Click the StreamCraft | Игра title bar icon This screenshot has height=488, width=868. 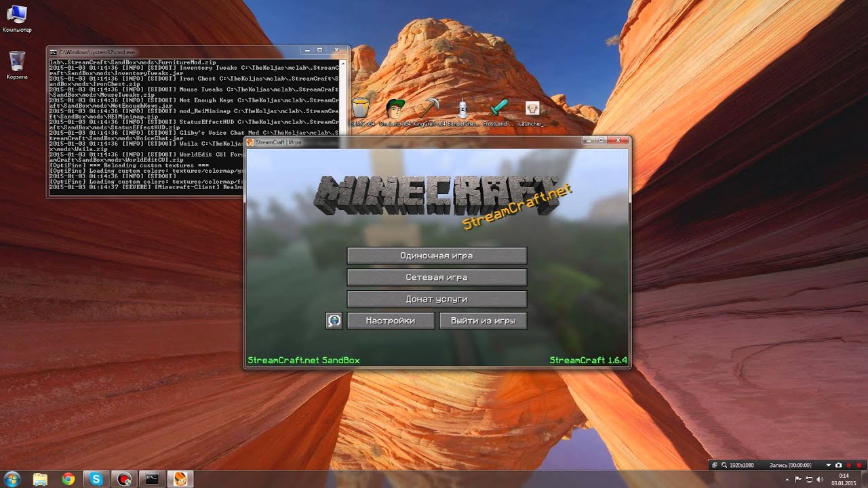[x=250, y=142]
